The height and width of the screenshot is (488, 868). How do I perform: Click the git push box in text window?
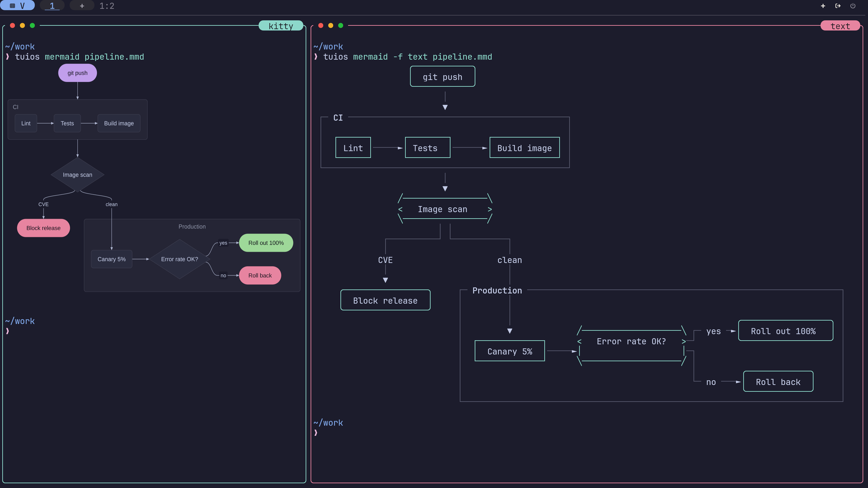442,77
